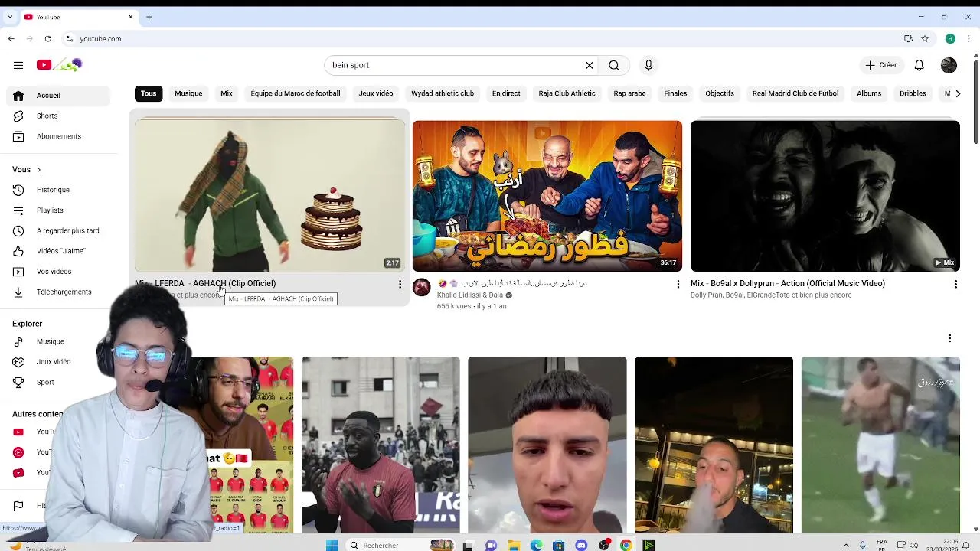Viewport: 980px width, 551px height.
Task: Open options menu for Khalid Lidlissi video
Action: click(678, 285)
